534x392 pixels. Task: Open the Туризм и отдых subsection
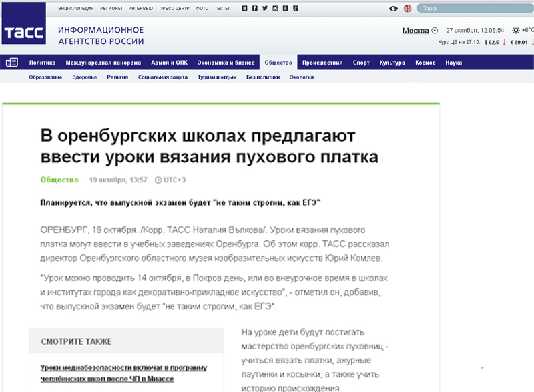tap(217, 77)
